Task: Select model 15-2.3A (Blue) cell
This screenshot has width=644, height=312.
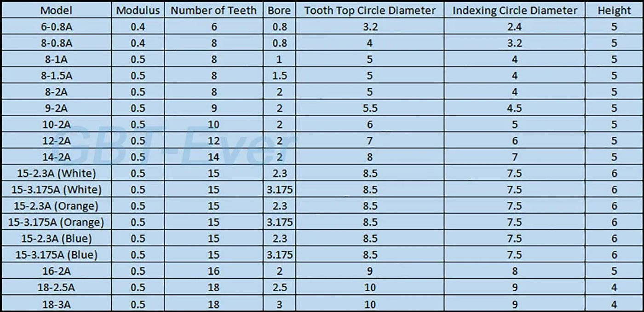Action: coord(56,238)
